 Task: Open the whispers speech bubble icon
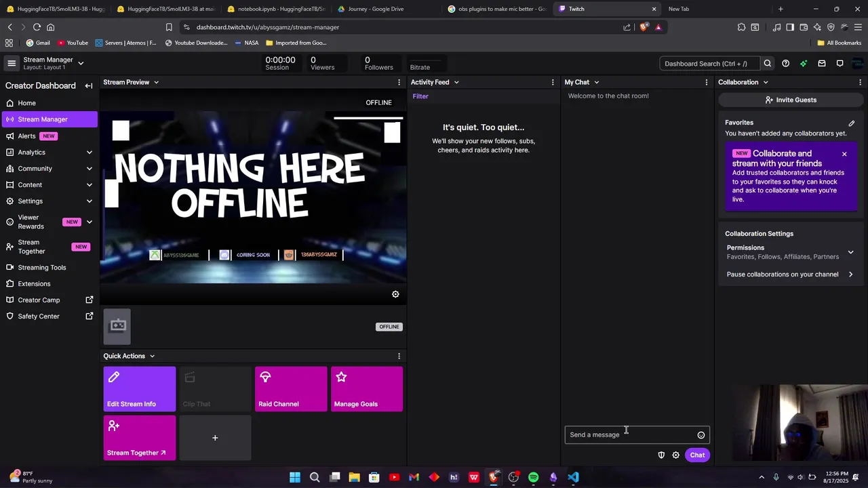(x=840, y=64)
